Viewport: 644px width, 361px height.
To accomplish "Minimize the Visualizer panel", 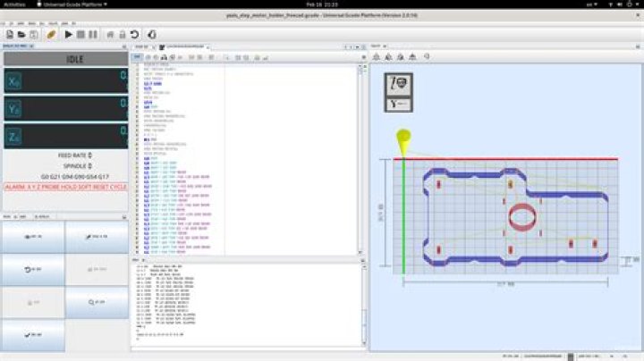I will pos(638,46).
